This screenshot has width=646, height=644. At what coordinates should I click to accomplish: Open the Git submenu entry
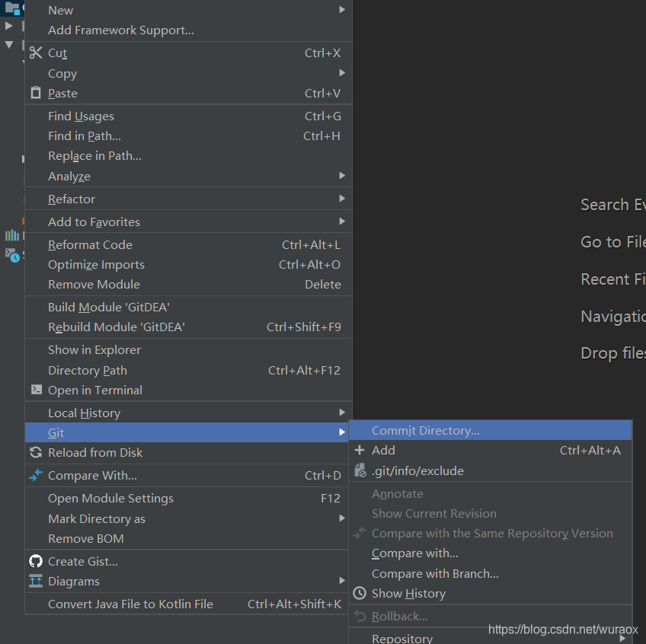point(187,432)
